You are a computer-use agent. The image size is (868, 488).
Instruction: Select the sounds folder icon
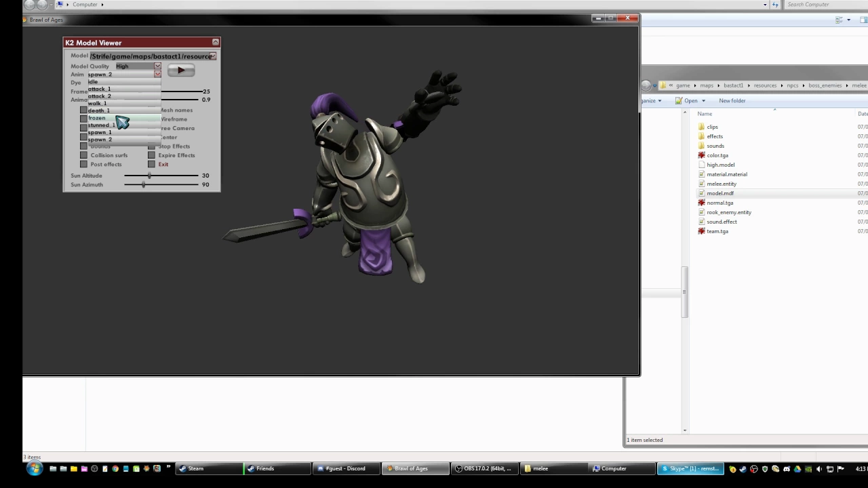[702, 146]
